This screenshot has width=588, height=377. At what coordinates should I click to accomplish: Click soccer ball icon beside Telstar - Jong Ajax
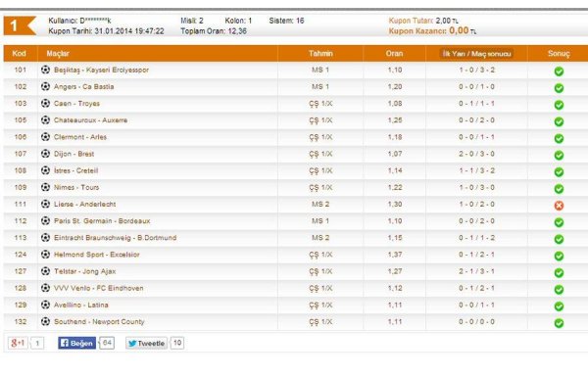[x=45, y=271]
